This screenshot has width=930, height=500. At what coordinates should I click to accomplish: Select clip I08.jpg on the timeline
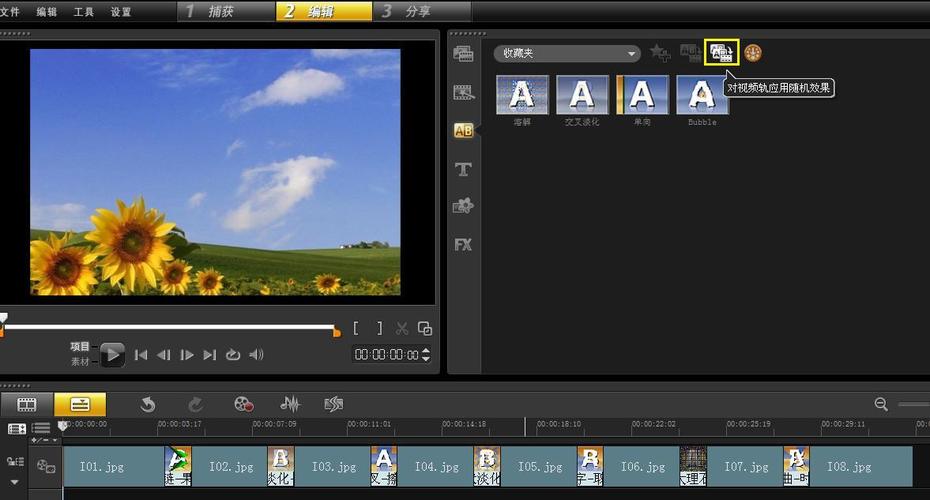tap(861, 467)
